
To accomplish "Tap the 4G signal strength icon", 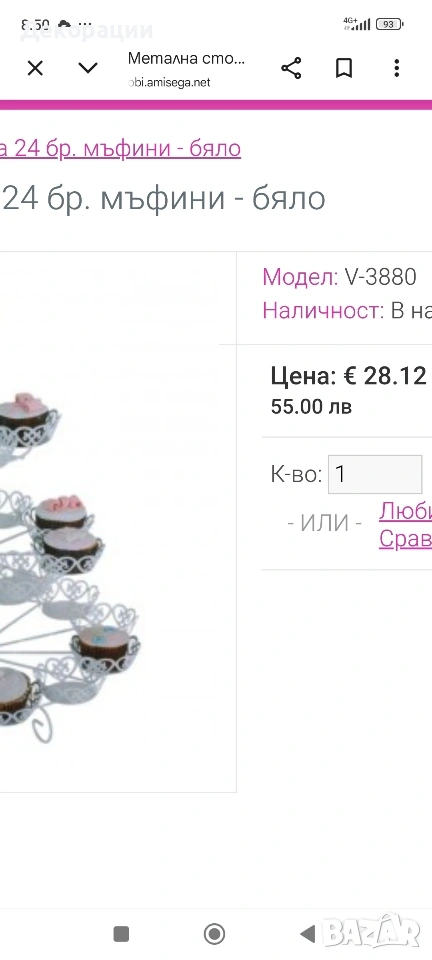I will click(357, 24).
